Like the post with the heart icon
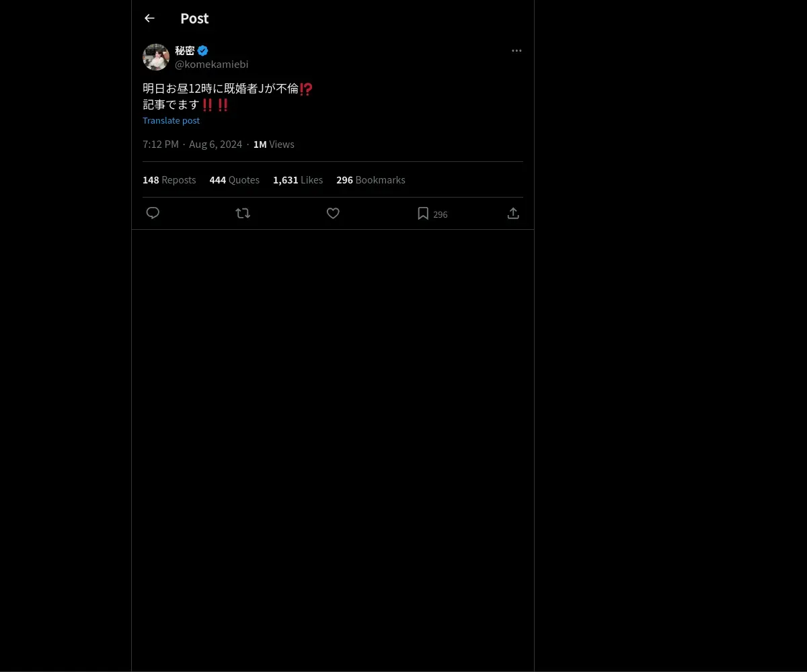This screenshot has width=807, height=672. pos(333,213)
